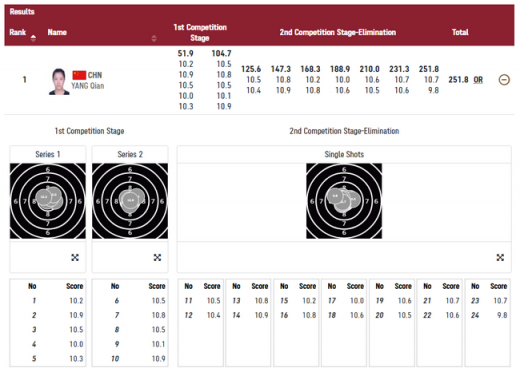Screen dimensions: 520x368
Task: Select the Series 2 panel title
Action: (x=130, y=154)
